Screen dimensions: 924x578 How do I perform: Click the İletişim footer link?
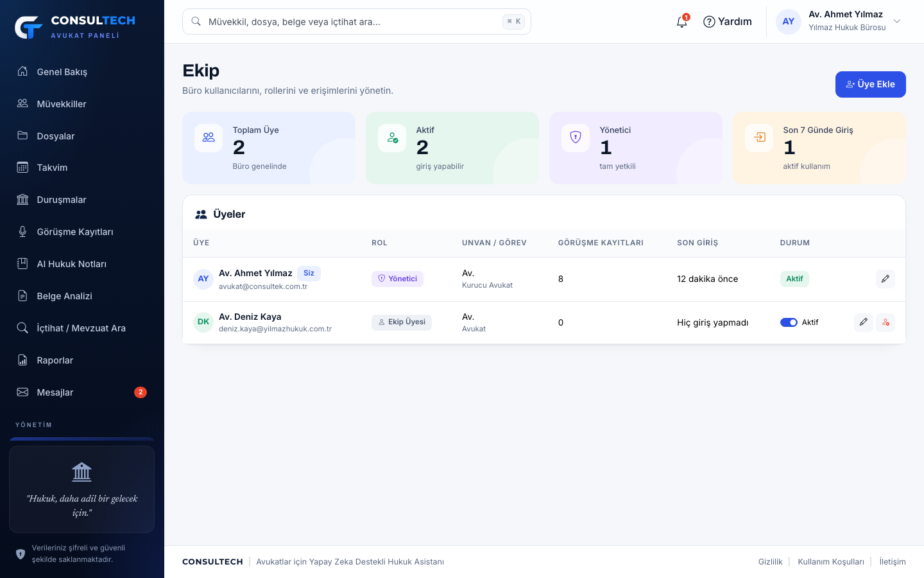point(893,562)
